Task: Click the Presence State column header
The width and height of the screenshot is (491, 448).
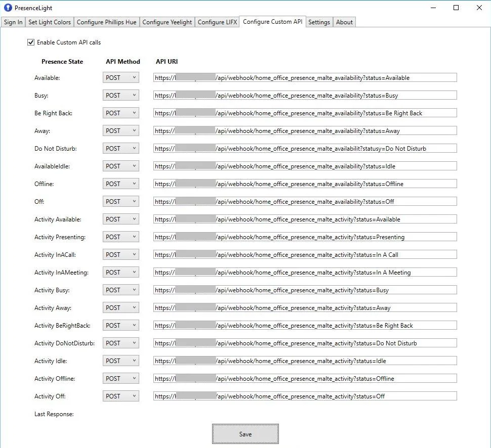Action: pyautogui.click(x=62, y=62)
